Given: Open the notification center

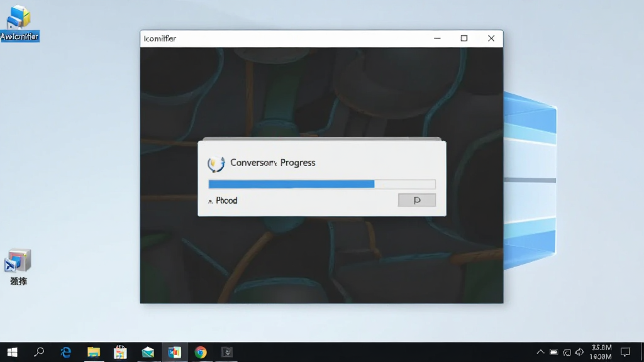Looking at the screenshot, I should [x=626, y=352].
